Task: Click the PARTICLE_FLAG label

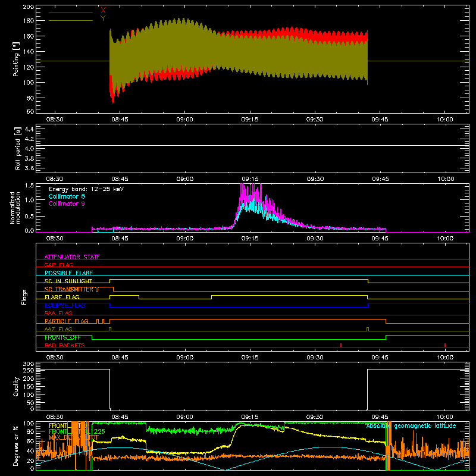Action: click(x=67, y=321)
